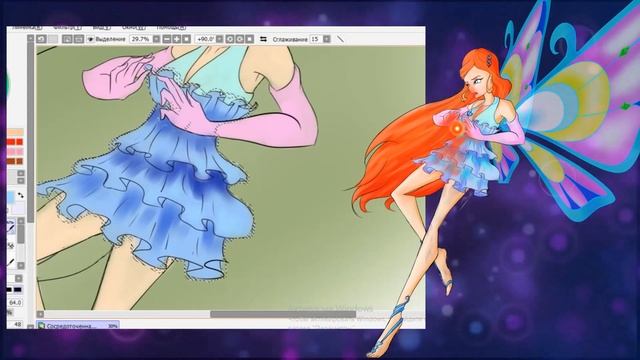Pick the peach color swatch
The height and width of the screenshot is (360, 640).
point(15,132)
